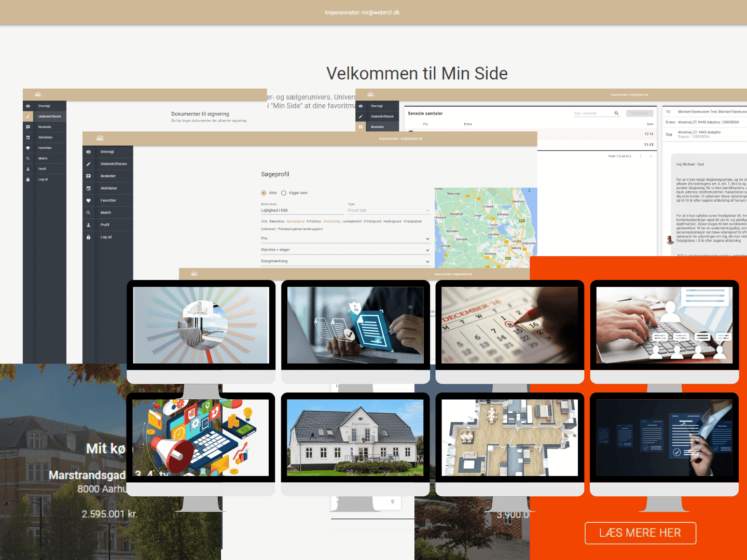
Task: Click the Beskrivelse field containing Lejlighed i Kbh
Action: 301,211
